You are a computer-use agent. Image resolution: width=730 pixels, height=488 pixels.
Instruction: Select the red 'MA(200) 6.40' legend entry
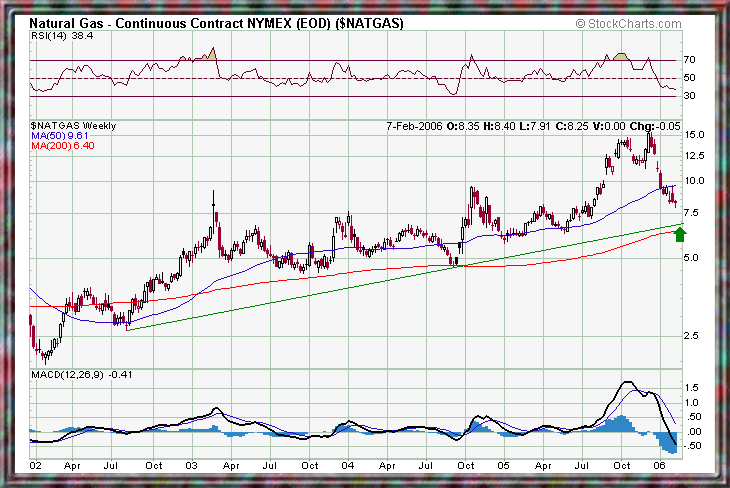(x=63, y=146)
